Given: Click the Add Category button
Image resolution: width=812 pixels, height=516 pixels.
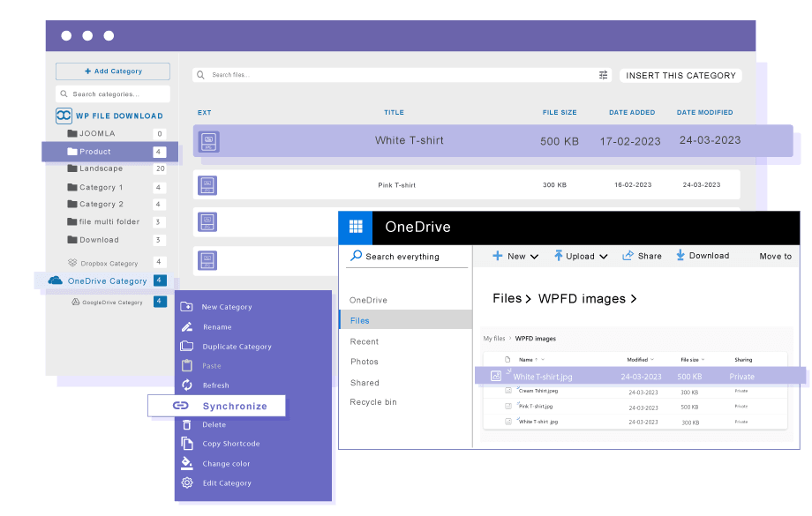Looking at the screenshot, I should pyautogui.click(x=113, y=71).
